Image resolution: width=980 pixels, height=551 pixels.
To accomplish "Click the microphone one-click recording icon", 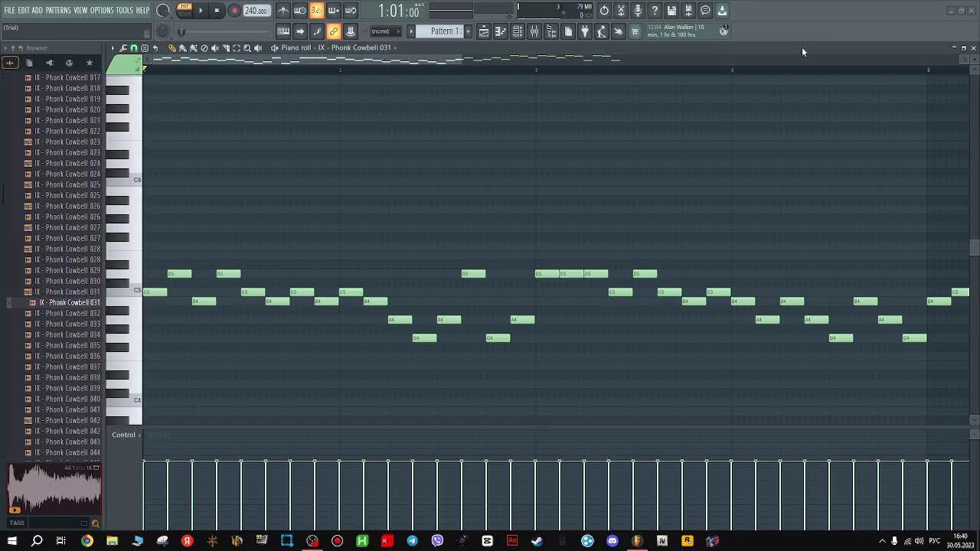I will (638, 11).
